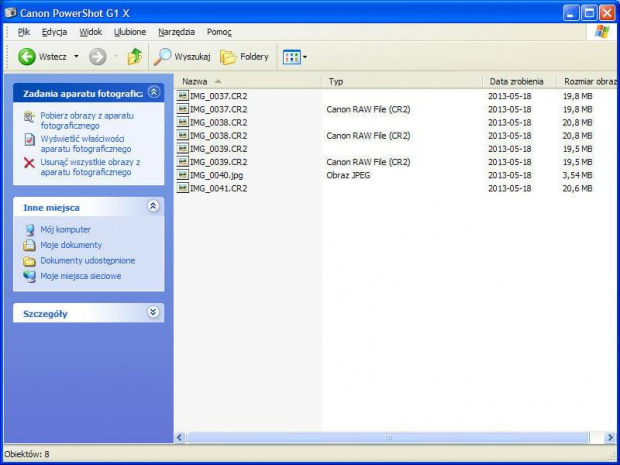620x465 pixels.
Task: Minimize the Canon PowerShot G1 X window
Action: click(571, 13)
